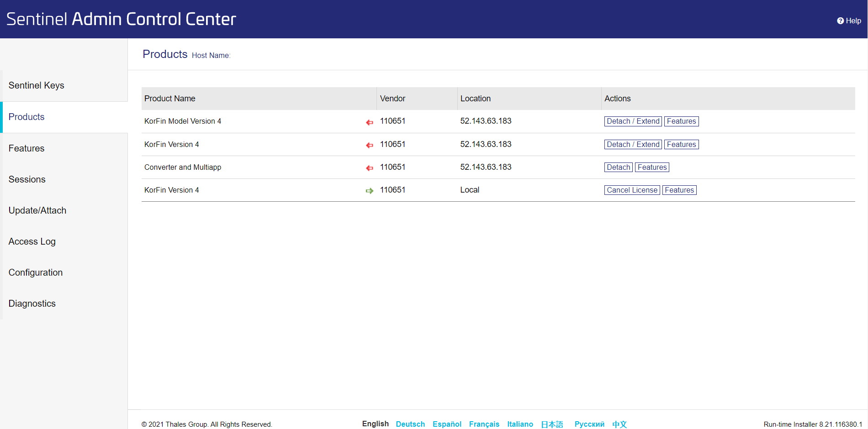Go to the Features sidebar page
This screenshot has width=868, height=429.
coord(26,148)
